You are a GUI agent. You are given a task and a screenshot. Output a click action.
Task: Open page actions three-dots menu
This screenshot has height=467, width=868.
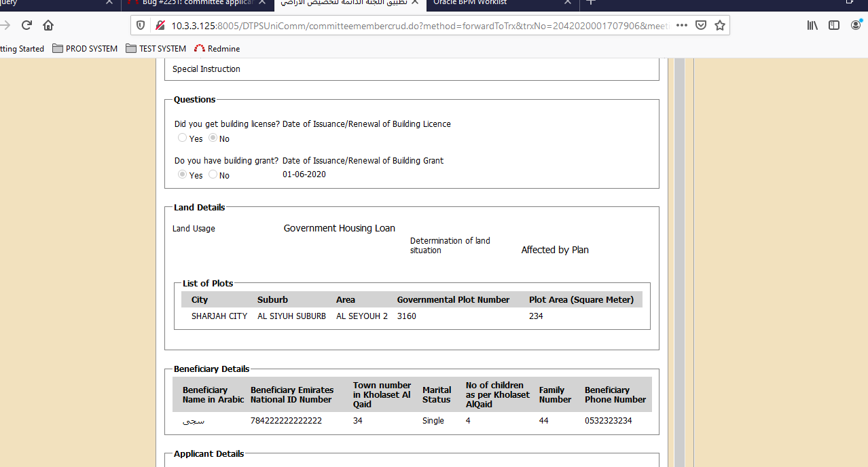682,25
